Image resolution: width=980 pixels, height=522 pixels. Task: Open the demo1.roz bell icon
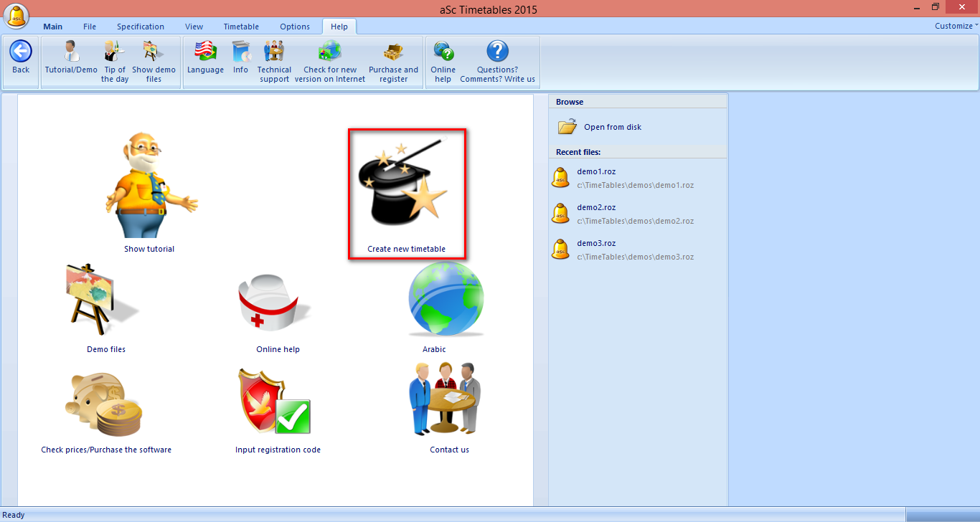pos(560,178)
